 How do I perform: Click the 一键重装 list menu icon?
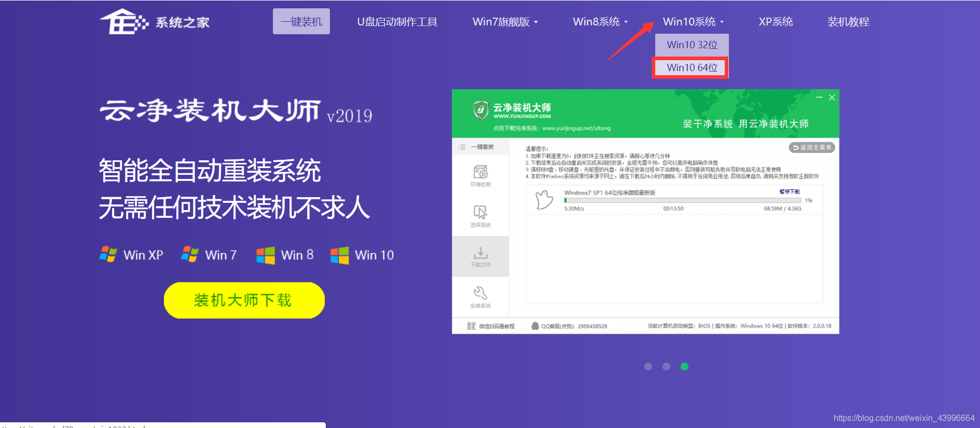[x=462, y=147]
